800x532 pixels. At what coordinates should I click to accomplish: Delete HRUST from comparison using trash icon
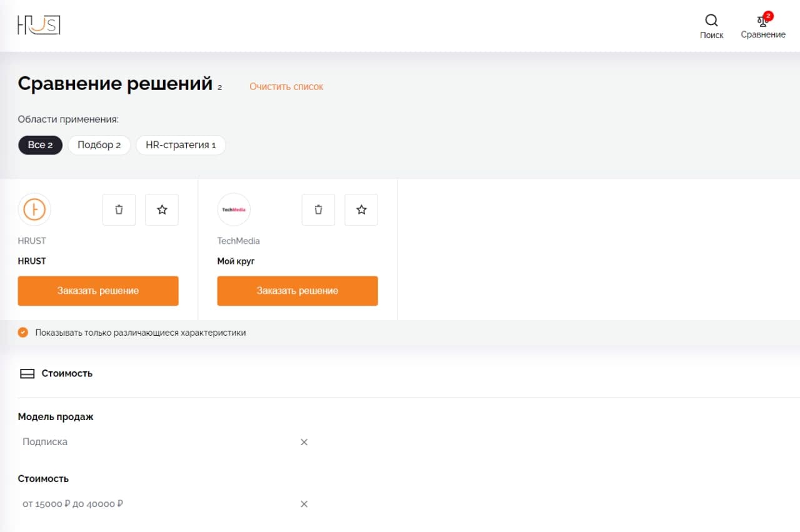pyautogui.click(x=119, y=209)
